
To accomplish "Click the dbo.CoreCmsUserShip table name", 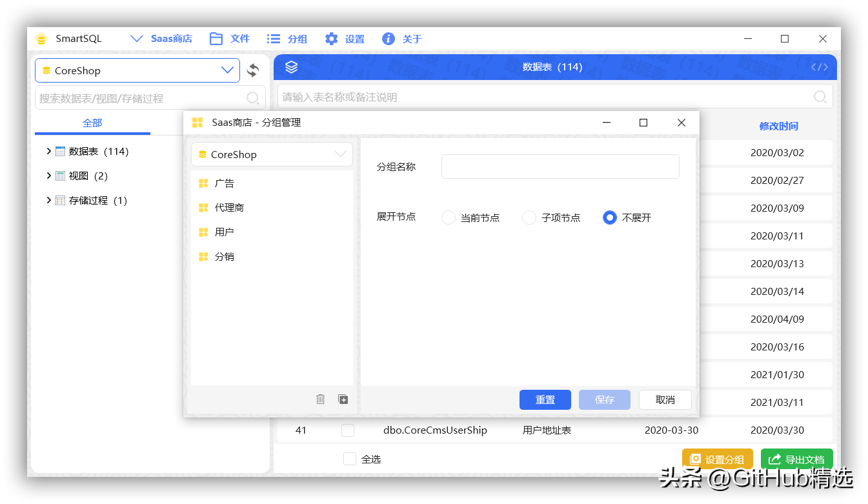I will click(x=435, y=430).
